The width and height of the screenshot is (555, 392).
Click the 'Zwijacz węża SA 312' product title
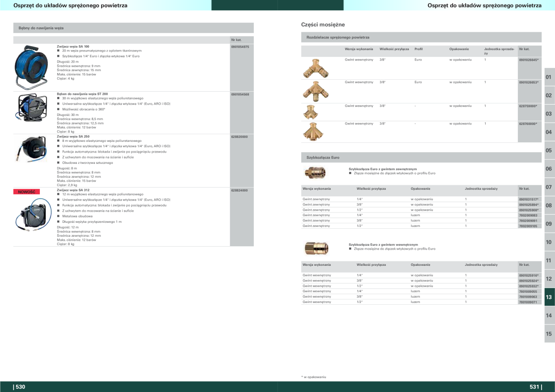pyautogui.click(x=73, y=190)
